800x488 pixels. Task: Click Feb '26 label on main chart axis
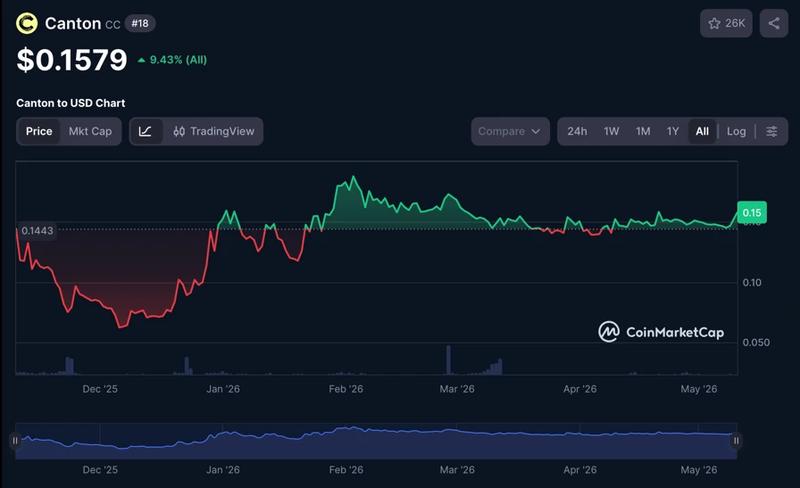click(x=346, y=389)
